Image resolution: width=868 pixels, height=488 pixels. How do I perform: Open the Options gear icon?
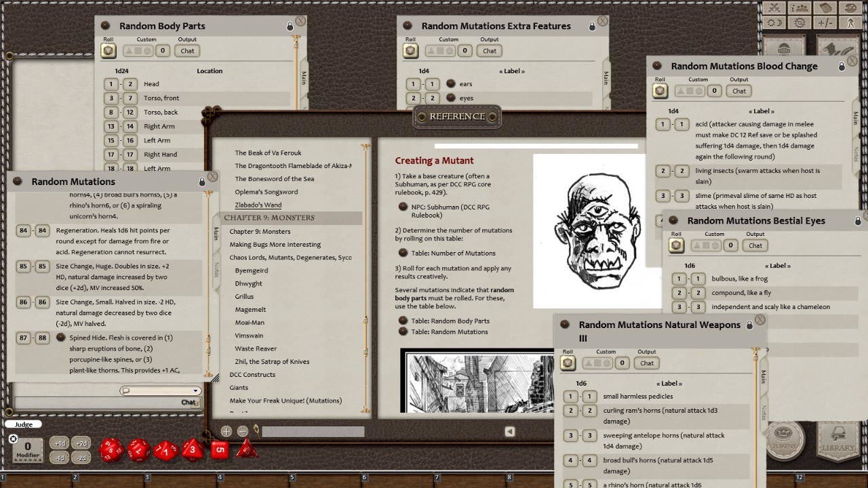pyautogui.click(x=800, y=23)
